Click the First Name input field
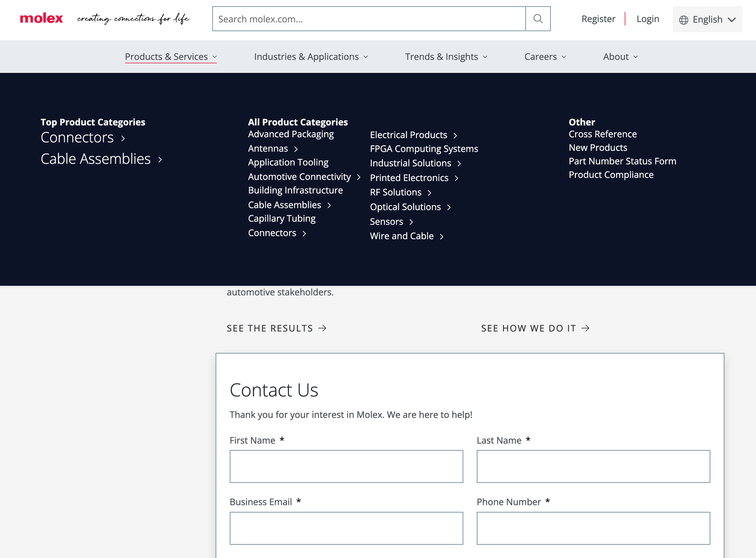Screen dimensions: 756x558 (x=346, y=466)
